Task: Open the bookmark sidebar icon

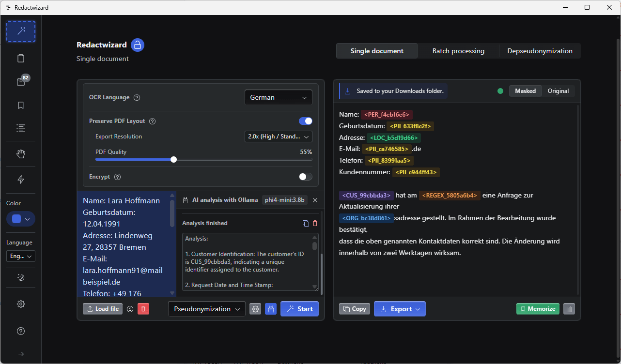Action: coord(21,105)
